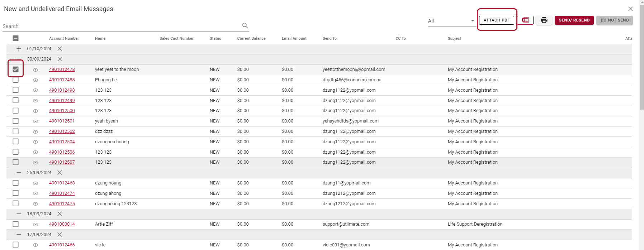
Task: Click the vertical scrollbar thumb
Action: click(641, 57)
